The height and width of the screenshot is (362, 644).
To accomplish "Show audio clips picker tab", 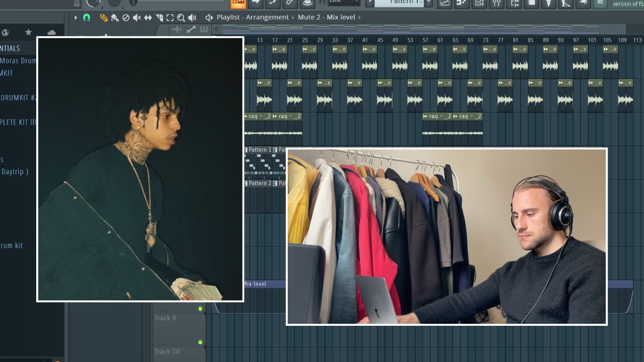I will pyautogui.click(x=177, y=30).
